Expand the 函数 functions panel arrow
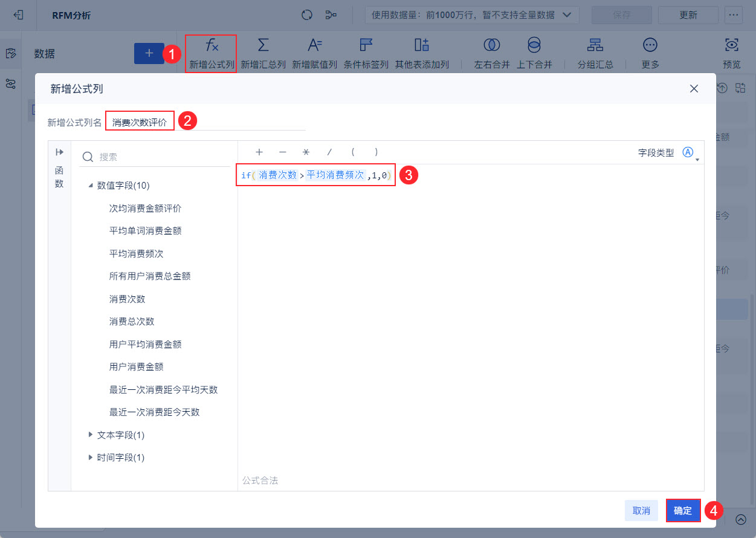This screenshot has height=538, width=756. 59,152
